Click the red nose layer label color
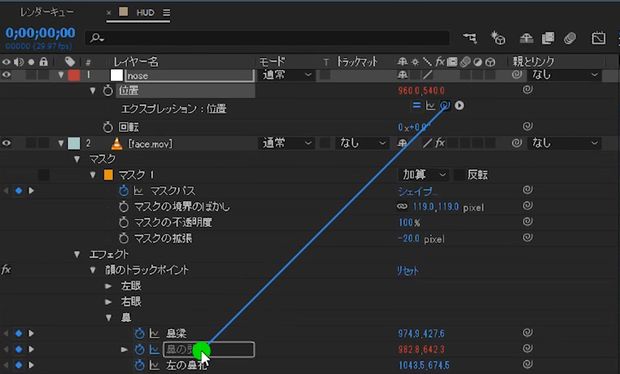620x374 pixels. click(74, 75)
